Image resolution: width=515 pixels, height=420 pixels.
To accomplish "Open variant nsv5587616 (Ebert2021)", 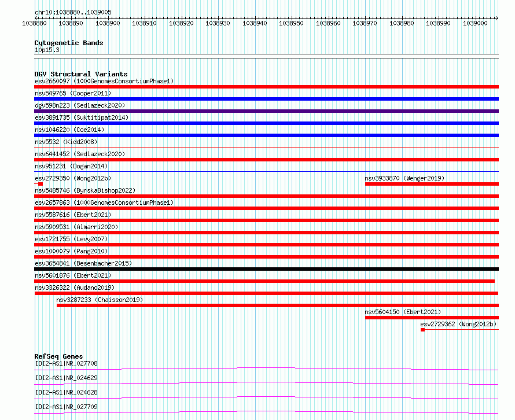I will click(73, 215).
